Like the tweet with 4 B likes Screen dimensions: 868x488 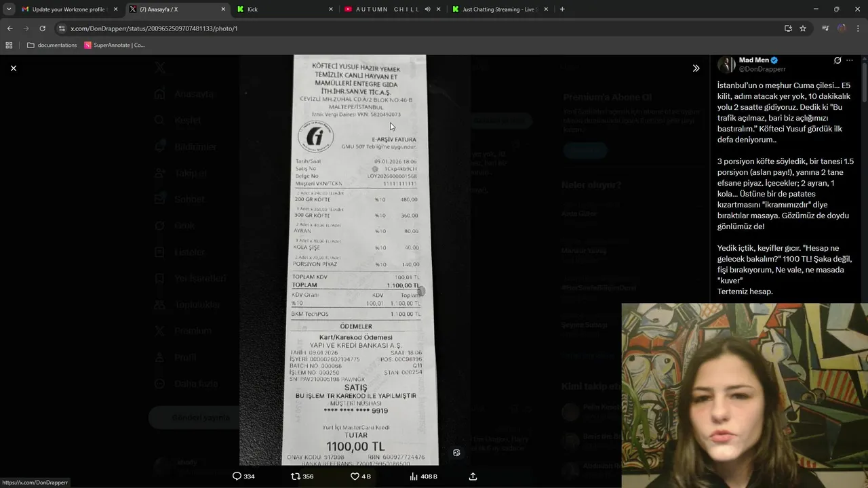coord(360,476)
